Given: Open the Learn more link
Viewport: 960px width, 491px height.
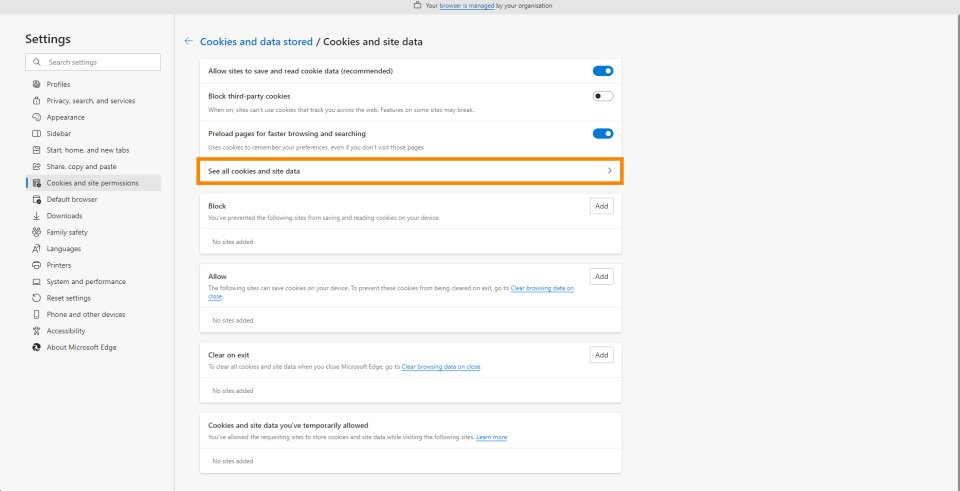Looking at the screenshot, I should (491, 437).
